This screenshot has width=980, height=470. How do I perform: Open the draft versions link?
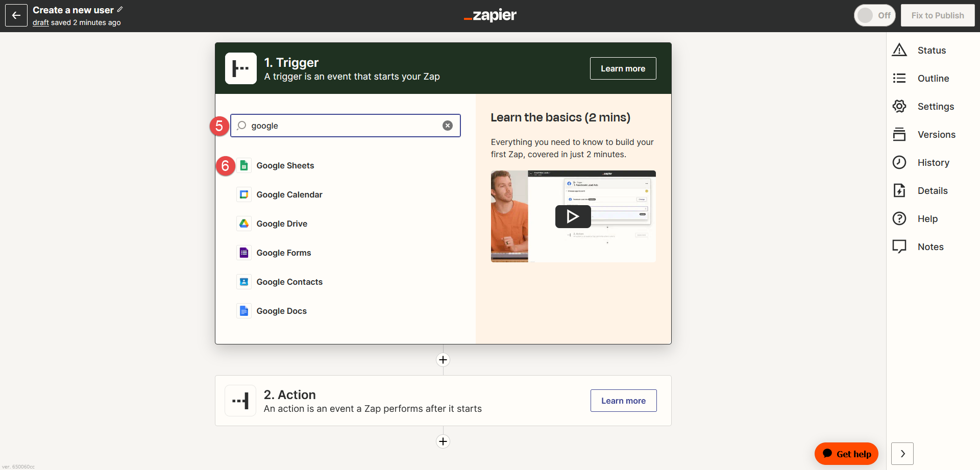click(41, 22)
